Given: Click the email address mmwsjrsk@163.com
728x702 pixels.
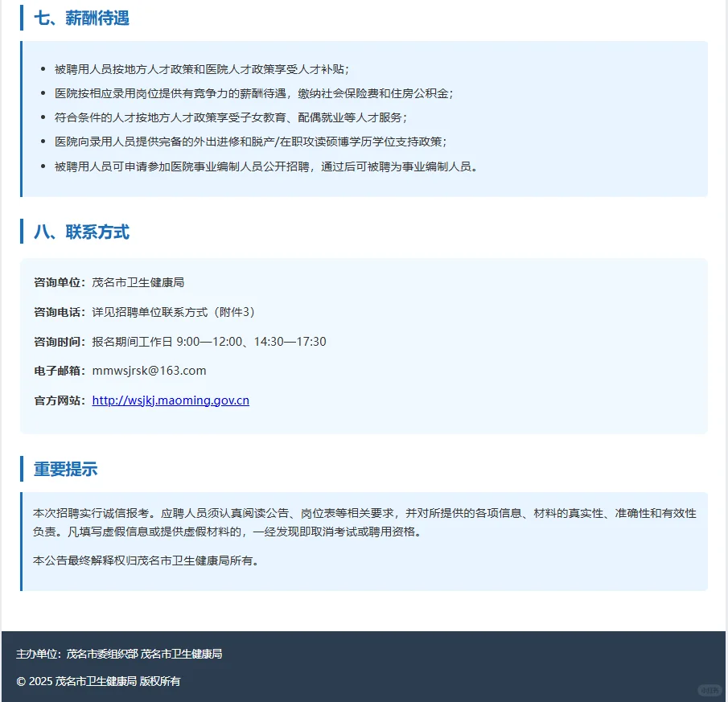Looking at the screenshot, I should pos(149,370).
